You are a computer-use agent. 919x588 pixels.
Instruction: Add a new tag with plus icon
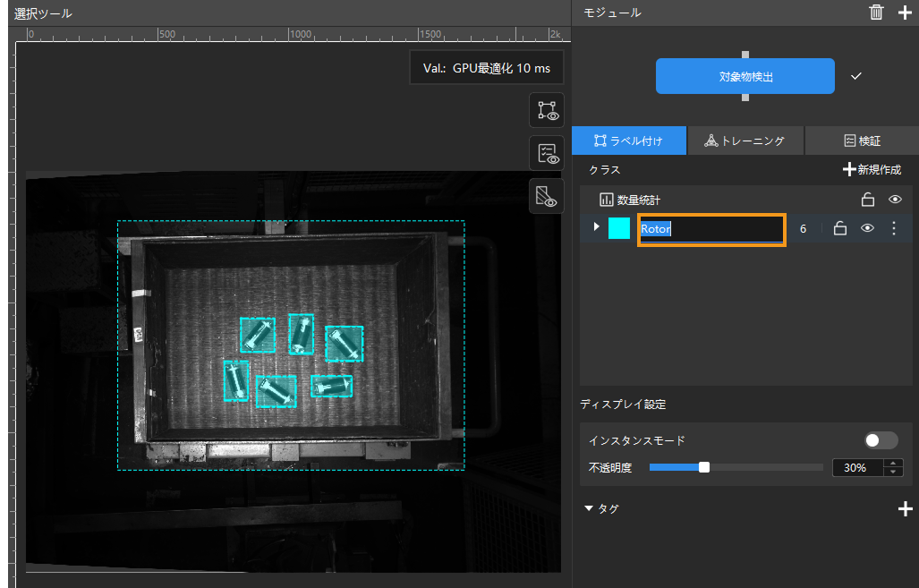[905, 508]
